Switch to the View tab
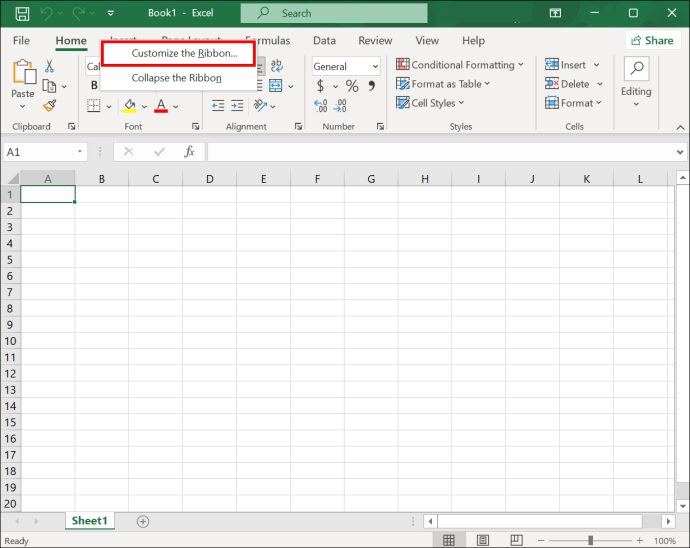Image resolution: width=690 pixels, height=548 pixels. pyautogui.click(x=427, y=40)
